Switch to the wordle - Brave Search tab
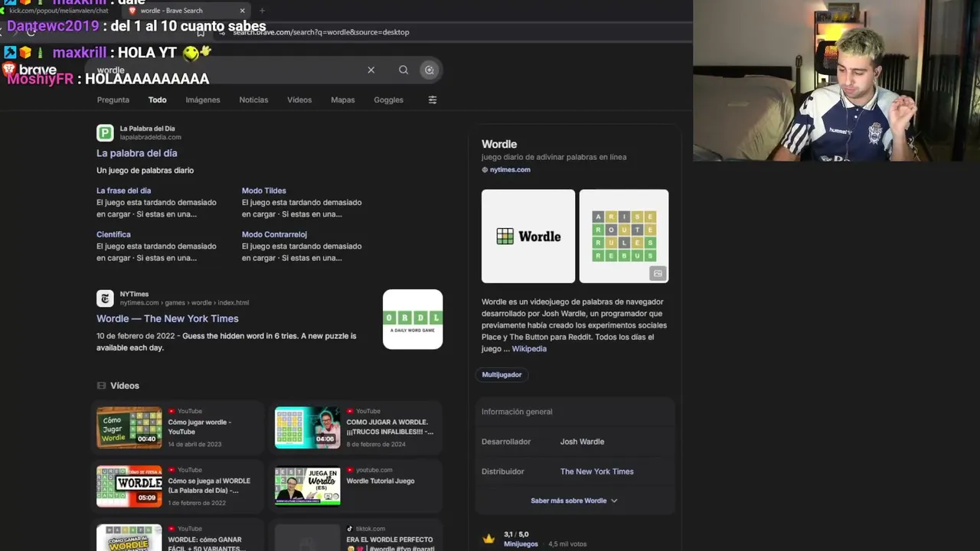The image size is (980, 551). [x=188, y=11]
